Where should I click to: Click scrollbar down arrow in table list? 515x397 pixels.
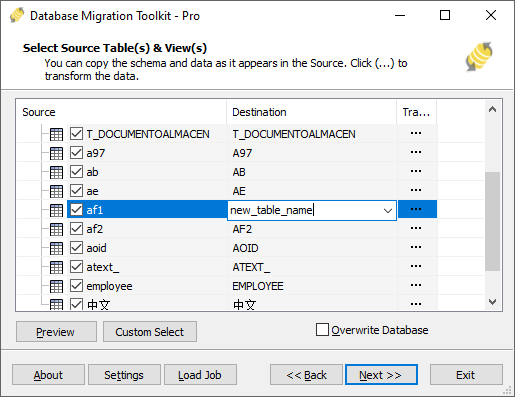pos(492,302)
